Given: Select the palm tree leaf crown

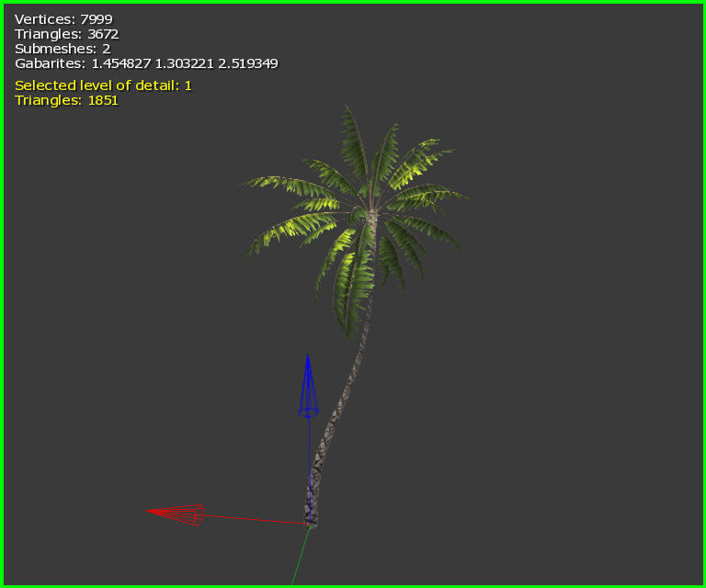Looking at the screenshot, I should pyautogui.click(x=355, y=220).
